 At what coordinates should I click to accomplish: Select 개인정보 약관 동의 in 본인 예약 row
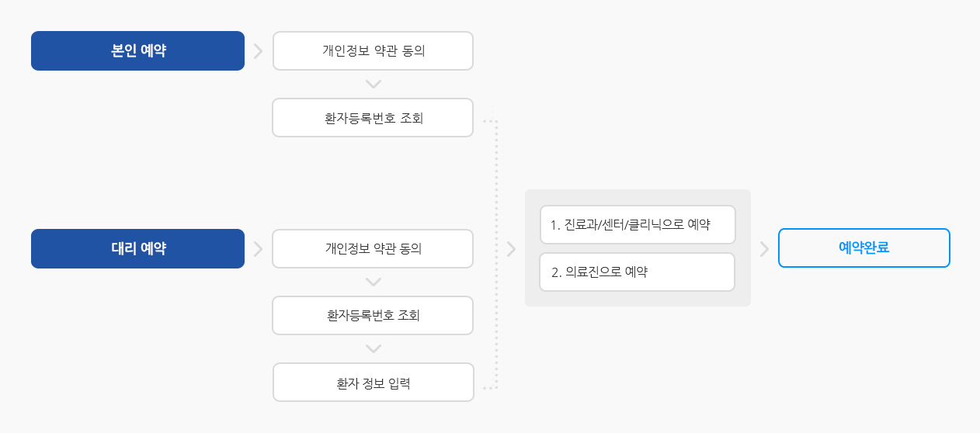[373, 51]
